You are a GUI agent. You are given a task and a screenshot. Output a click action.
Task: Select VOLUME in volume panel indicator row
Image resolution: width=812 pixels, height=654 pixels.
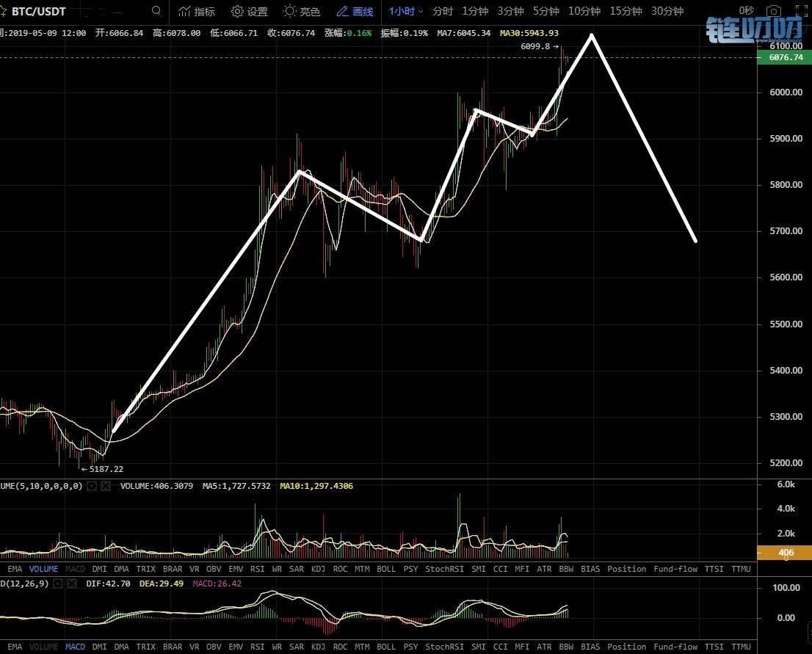[43, 569]
